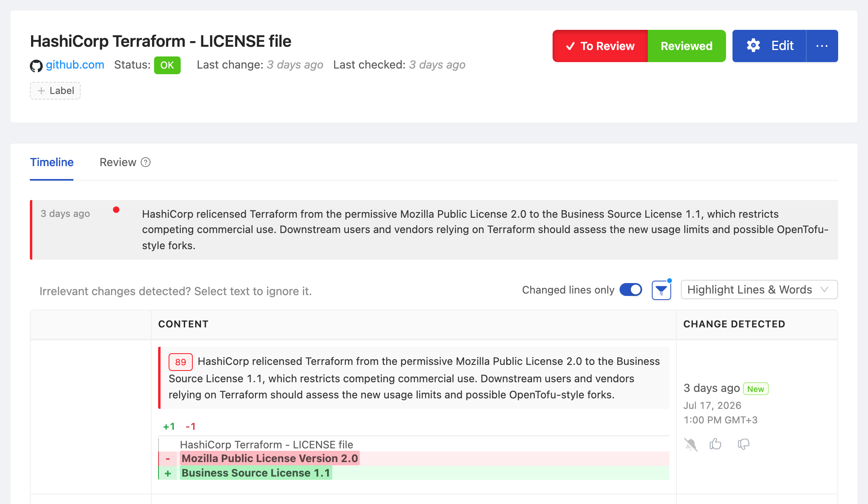Click the green OK status badge
The height and width of the screenshot is (504, 868).
click(x=167, y=65)
